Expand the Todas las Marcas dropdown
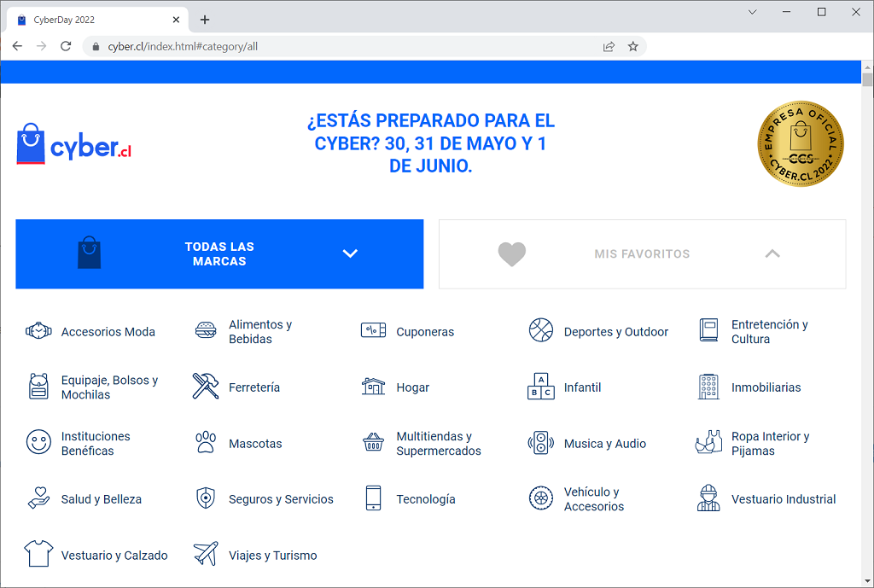This screenshot has width=874, height=588. pyautogui.click(x=350, y=253)
